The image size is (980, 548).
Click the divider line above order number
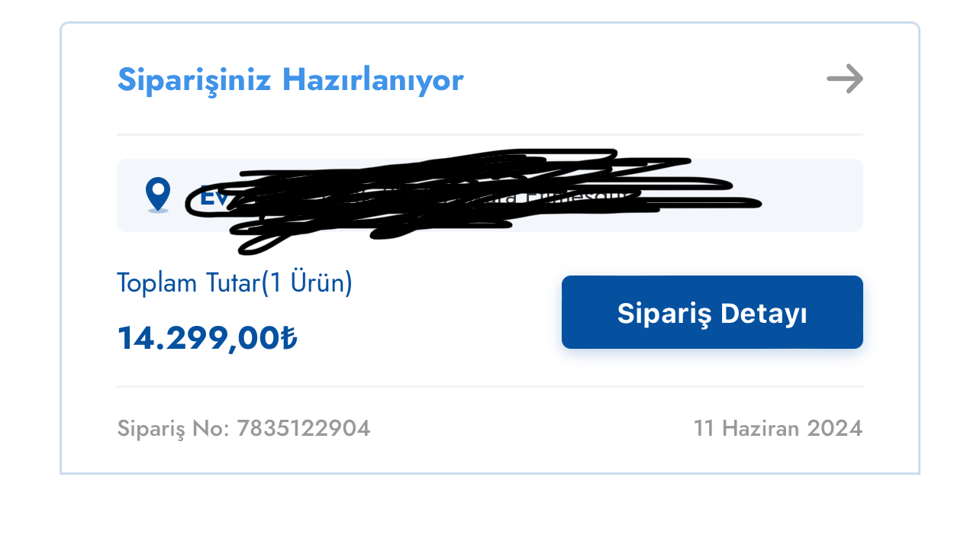coord(490,386)
